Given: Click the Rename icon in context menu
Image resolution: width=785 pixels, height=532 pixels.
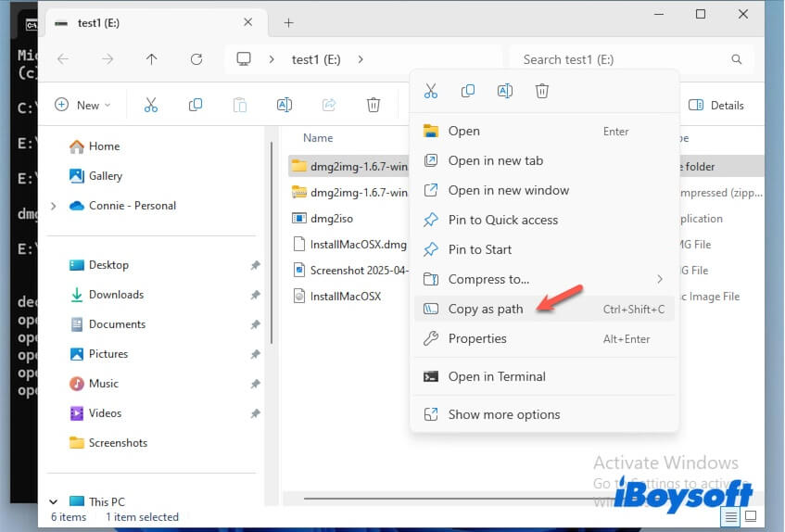Looking at the screenshot, I should coord(505,91).
